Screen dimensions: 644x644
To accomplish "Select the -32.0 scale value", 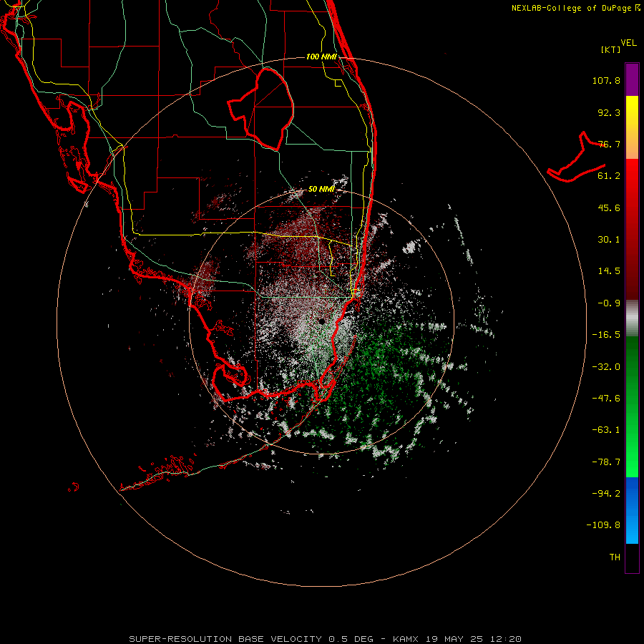I will 606,367.
